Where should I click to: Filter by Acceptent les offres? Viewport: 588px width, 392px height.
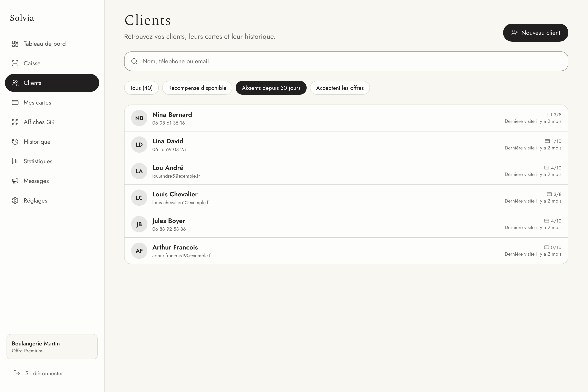tap(340, 88)
